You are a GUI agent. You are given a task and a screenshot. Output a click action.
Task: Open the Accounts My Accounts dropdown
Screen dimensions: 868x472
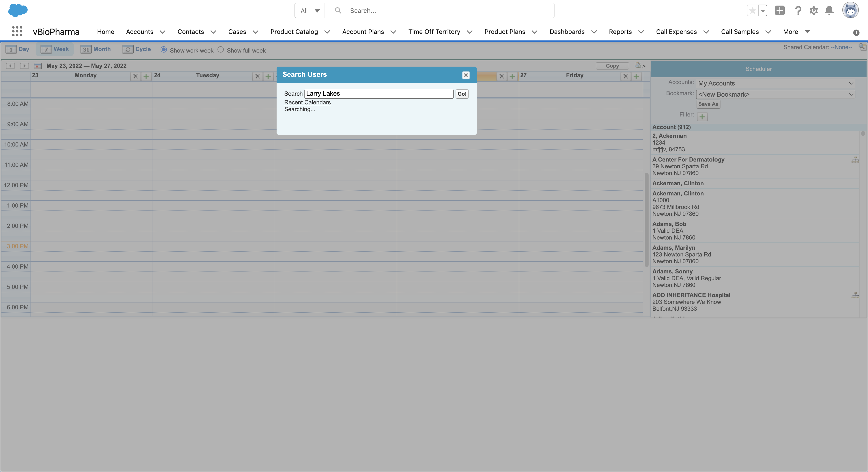click(775, 83)
